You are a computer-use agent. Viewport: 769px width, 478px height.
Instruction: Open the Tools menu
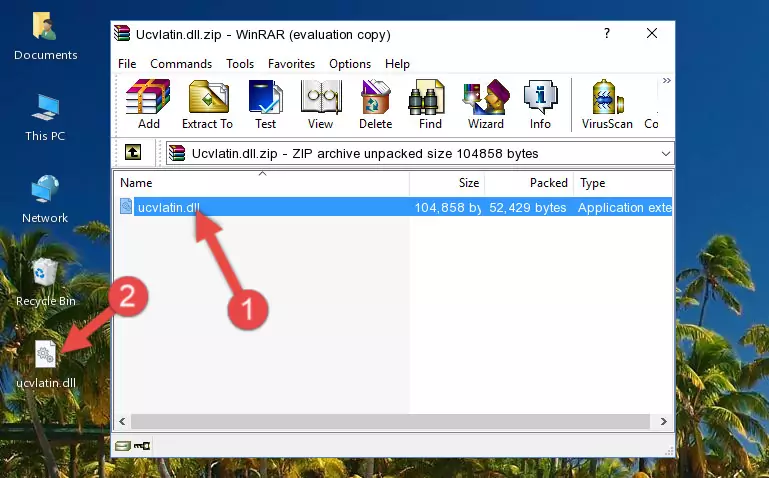(240, 64)
